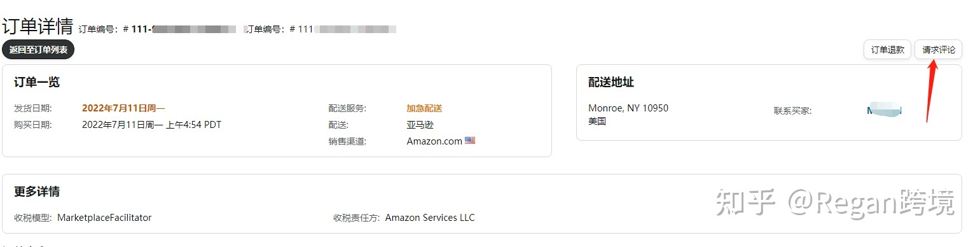
Task: Click the 更多详情 section heading
Action: pyautogui.click(x=37, y=192)
